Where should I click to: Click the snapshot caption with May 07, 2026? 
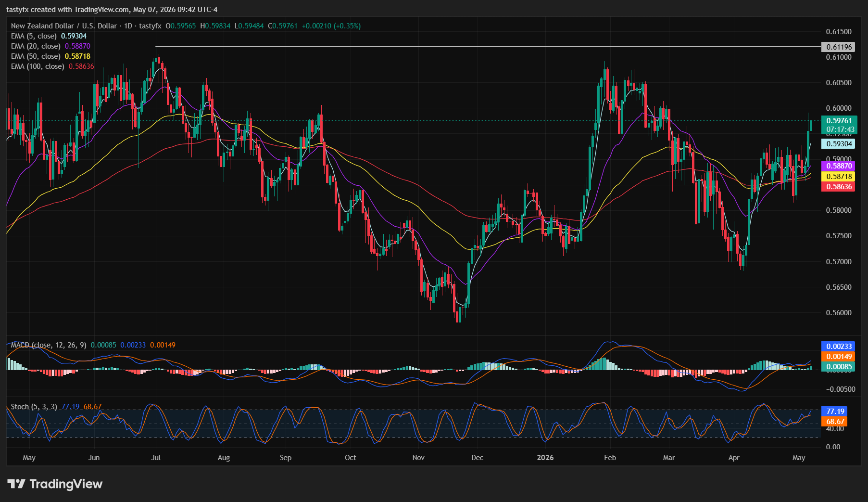point(112,10)
